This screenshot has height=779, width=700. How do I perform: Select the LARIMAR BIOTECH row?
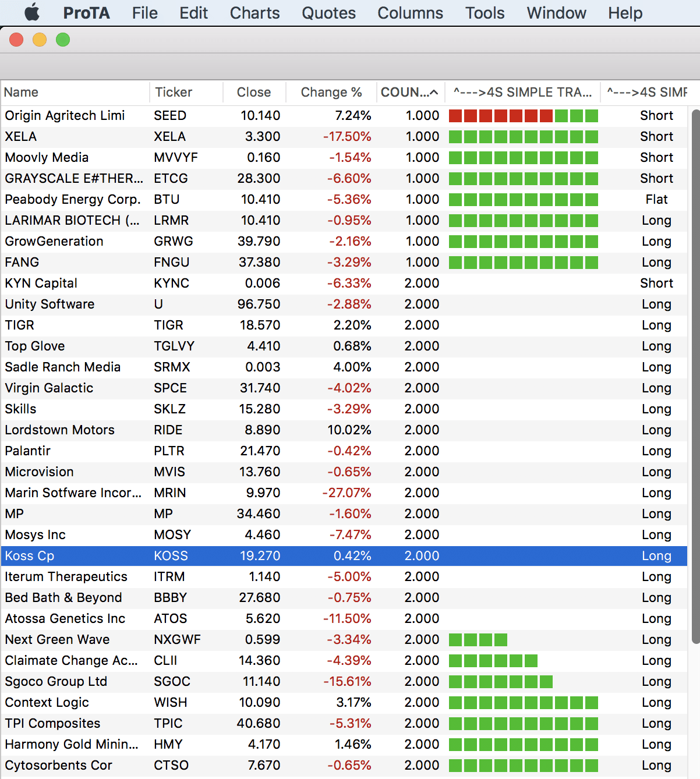click(344, 220)
